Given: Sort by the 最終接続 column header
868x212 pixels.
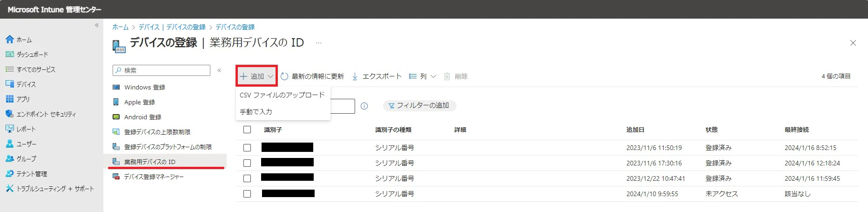Looking at the screenshot, I should pyautogui.click(x=797, y=130).
